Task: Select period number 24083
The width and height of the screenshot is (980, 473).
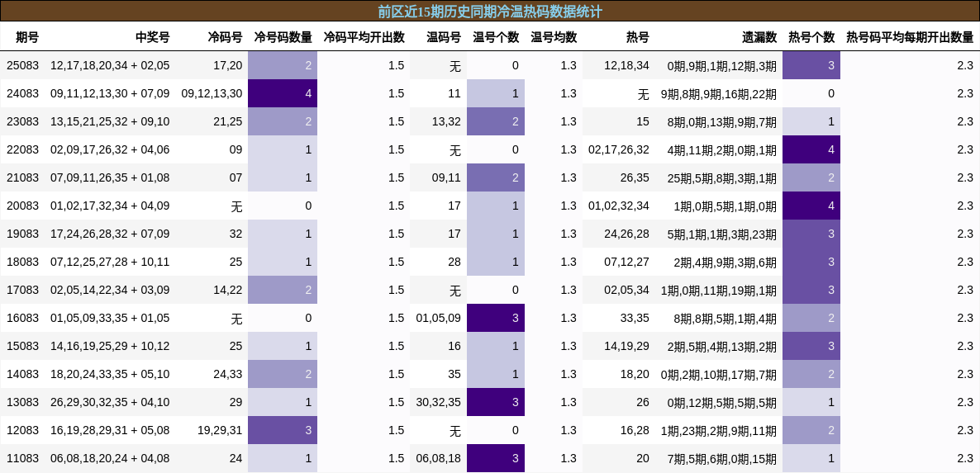Action: coord(22,93)
